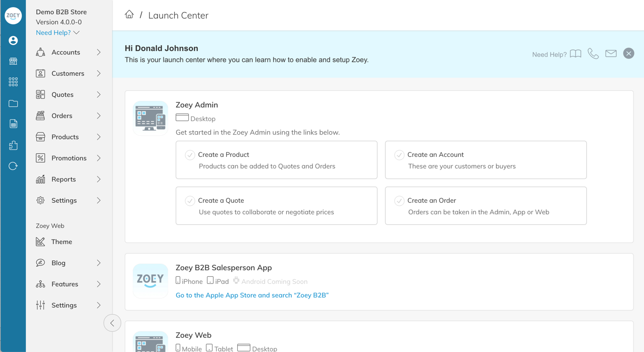Click the iPhone device label
The width and height of the screenshot is (644, 352).
(x=189, y=281)
